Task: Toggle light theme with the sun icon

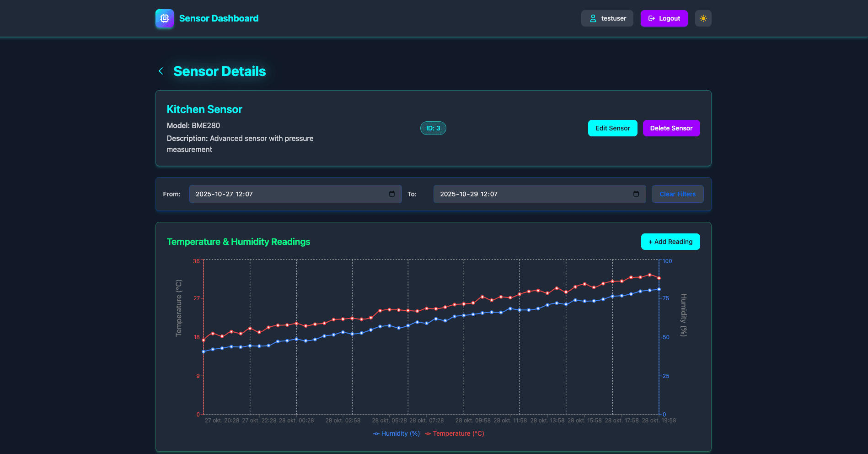Action: (703, 18)
